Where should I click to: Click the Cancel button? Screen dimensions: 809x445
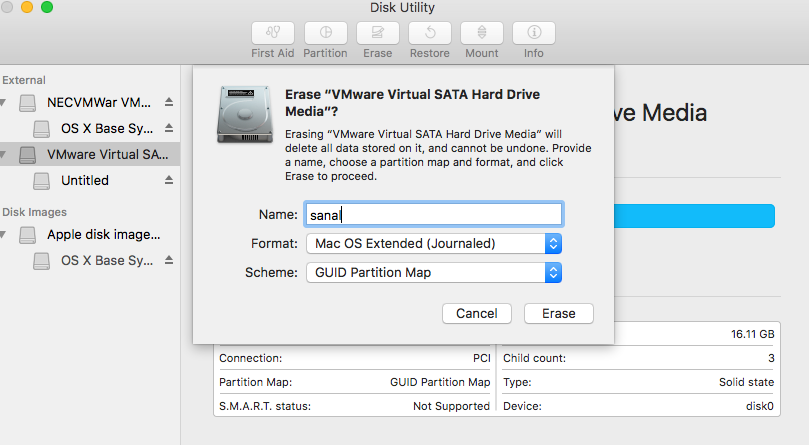coord(477,313)
